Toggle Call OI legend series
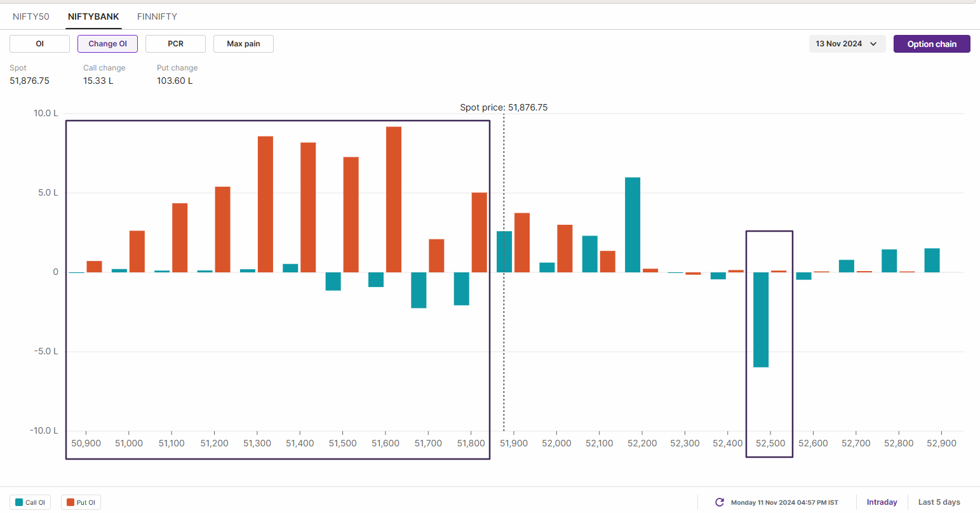 (30, 502)
